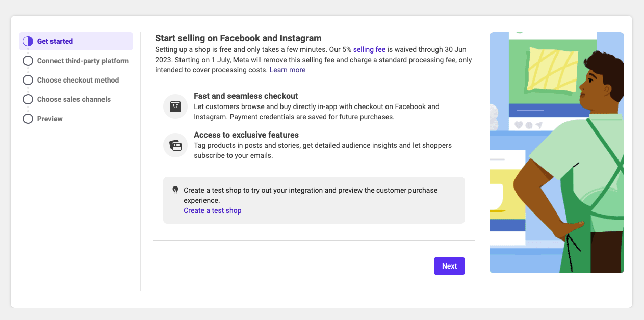Click the lightbulb tip icon
Image resolution: width=644 pixels, height=320 pixels.
[175, 190]
